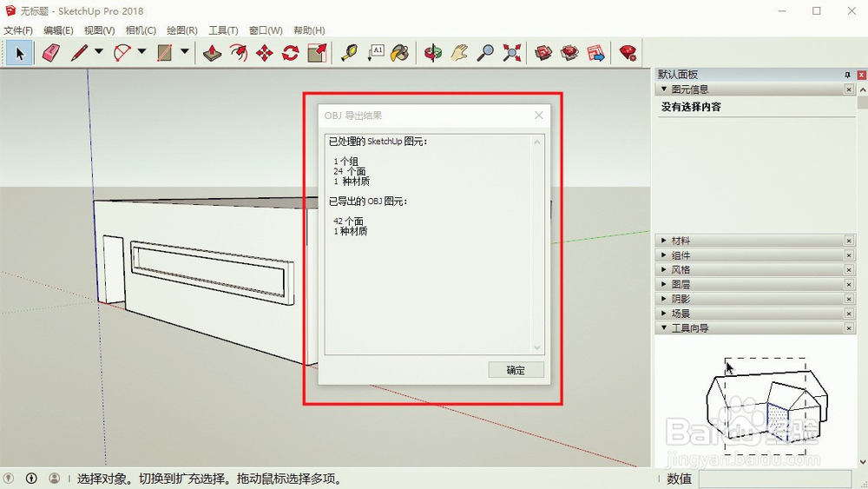This screenshot has height=489, width=868.
Task: Open the Extension Warehouse icon
Action: [569, 53]
